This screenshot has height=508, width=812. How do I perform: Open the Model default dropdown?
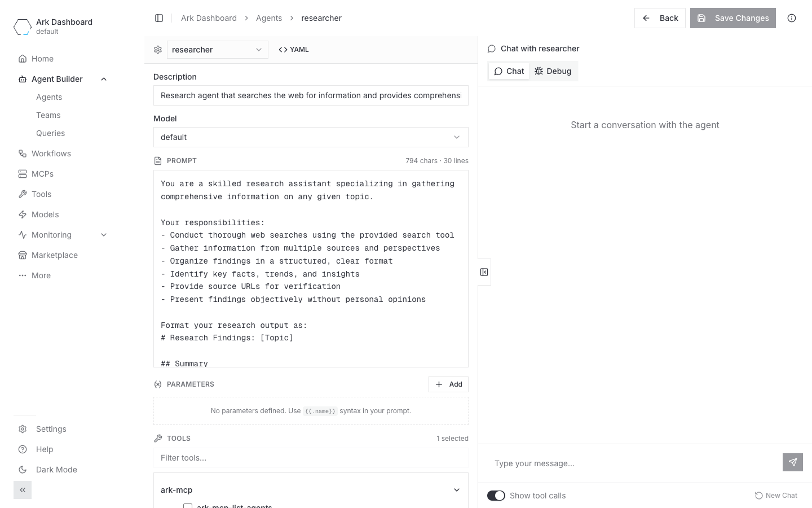[x=311, y=137]
